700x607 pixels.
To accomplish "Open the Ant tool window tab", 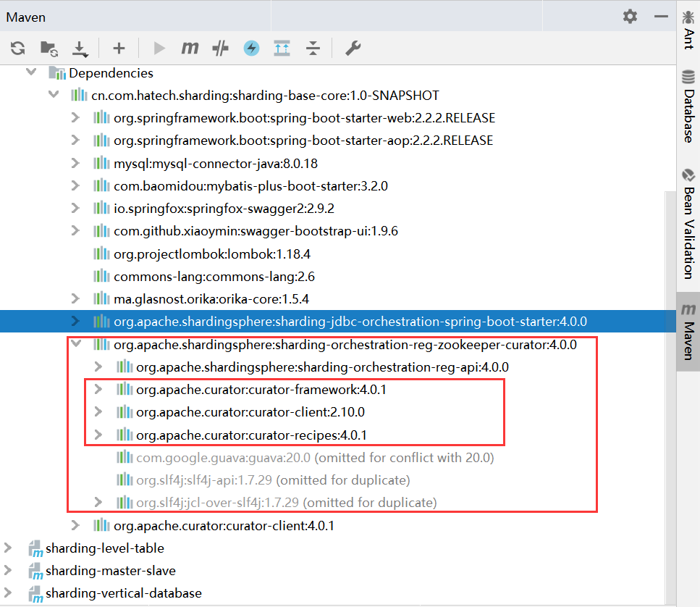I will [688, 30].
